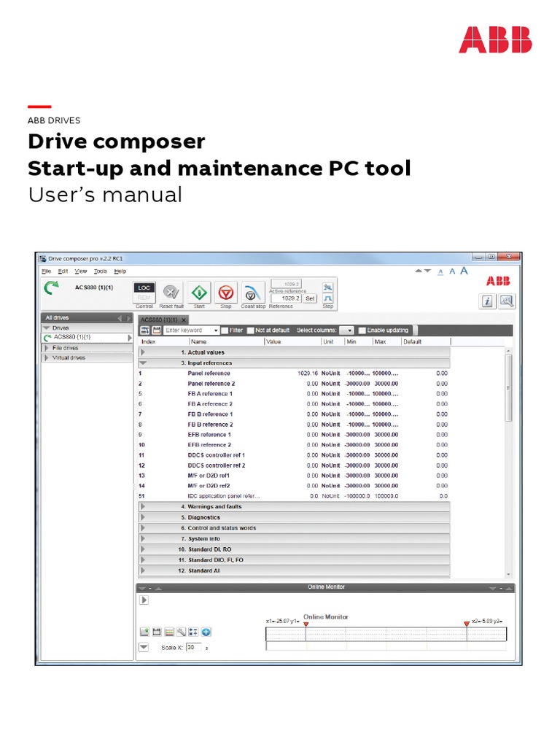This screenshot has width=560, height=747.
Task: Collapse the 3. Input references group
Action: (143, 363)
